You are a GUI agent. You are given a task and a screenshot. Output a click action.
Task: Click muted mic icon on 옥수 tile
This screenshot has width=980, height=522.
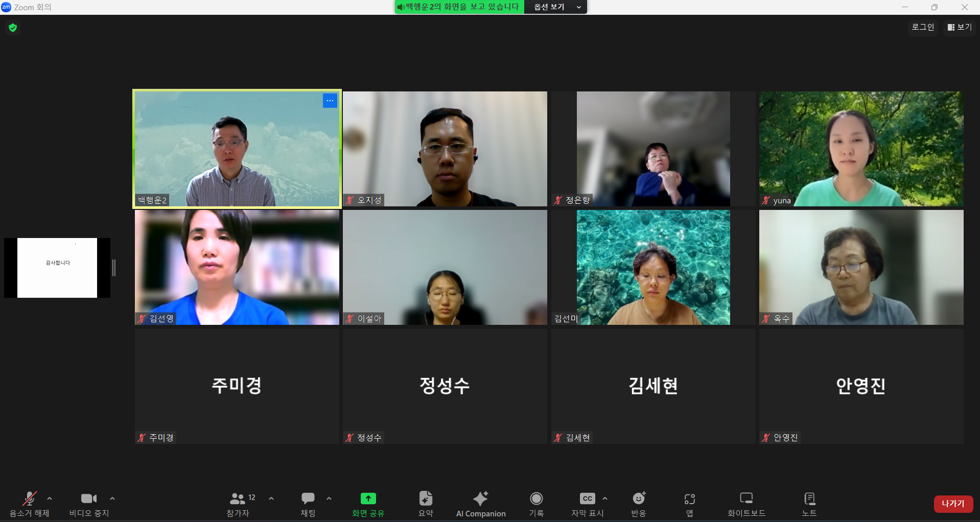coord(766,319)
